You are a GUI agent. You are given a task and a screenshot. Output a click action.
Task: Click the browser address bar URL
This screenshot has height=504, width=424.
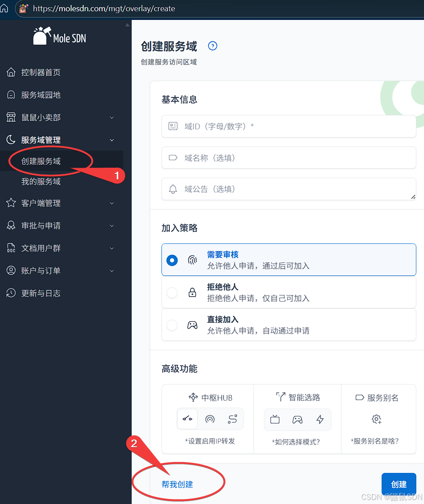click(104, 9)
